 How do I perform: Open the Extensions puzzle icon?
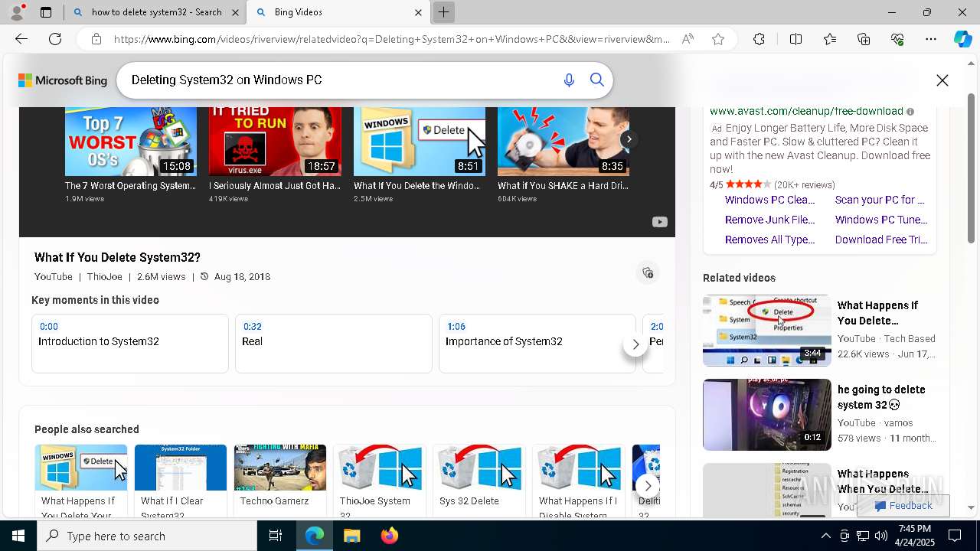[759, 39]
